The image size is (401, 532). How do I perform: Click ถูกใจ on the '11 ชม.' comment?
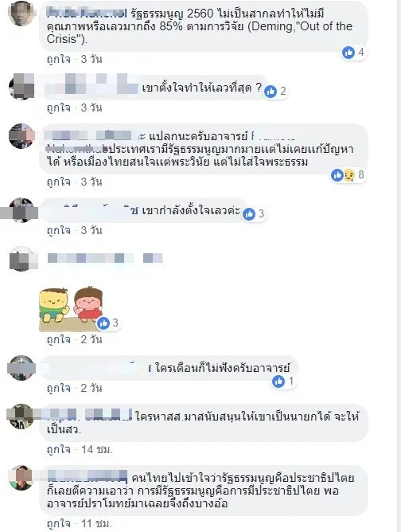59,523
